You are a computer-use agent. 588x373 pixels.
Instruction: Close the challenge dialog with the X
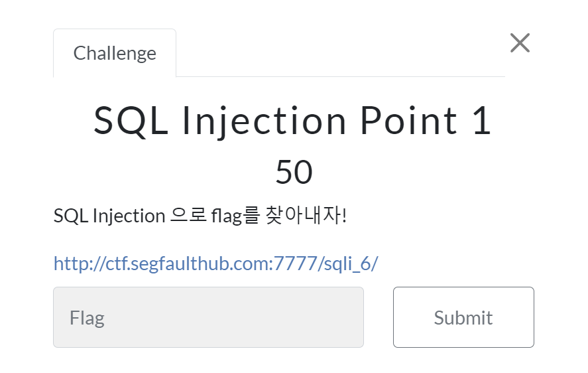tap(520, 43)
